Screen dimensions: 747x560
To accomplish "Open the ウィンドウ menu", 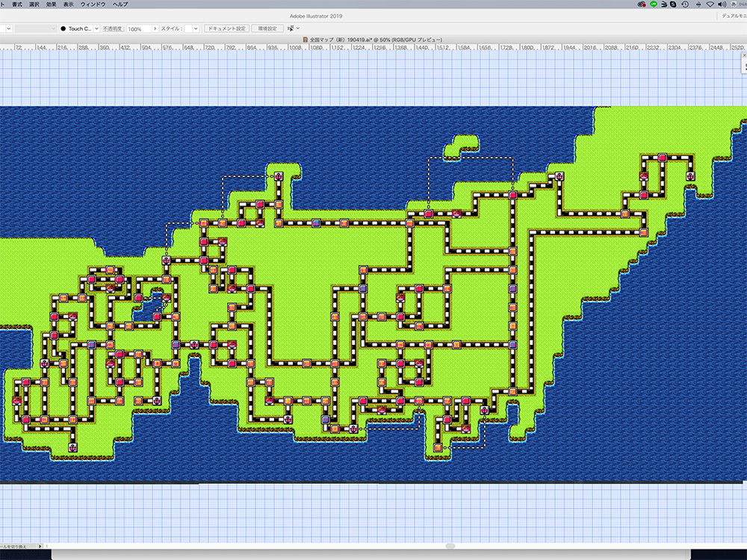I will [93, 4].
